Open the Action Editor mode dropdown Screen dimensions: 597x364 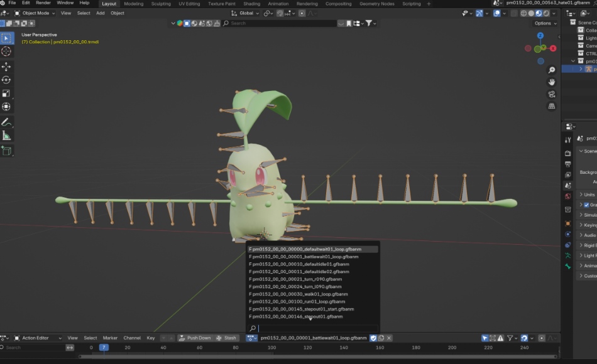[x=38, y=338]
